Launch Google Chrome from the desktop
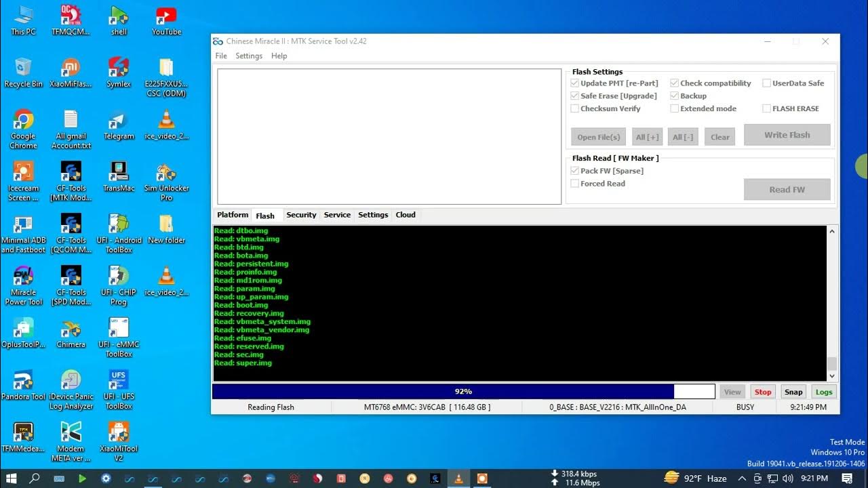This screenshot has height=488, width=868. pyautogui.click(x=23, y=129)
